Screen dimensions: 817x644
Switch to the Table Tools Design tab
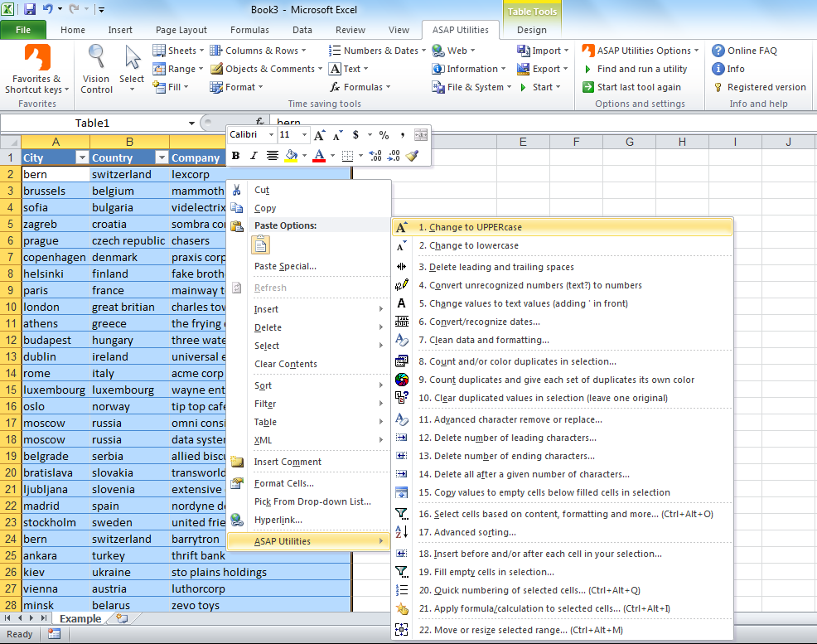[531, 27]
